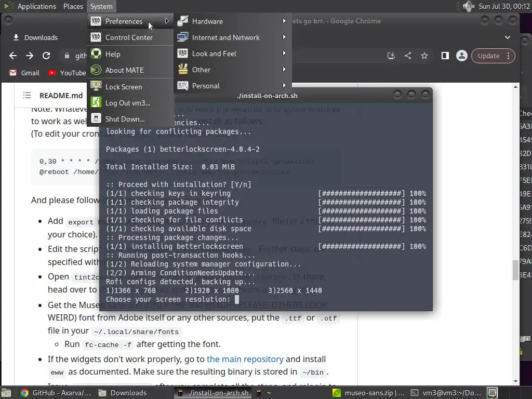Click the About MATE logo icon
532x399 pixels.
[96, 70]
